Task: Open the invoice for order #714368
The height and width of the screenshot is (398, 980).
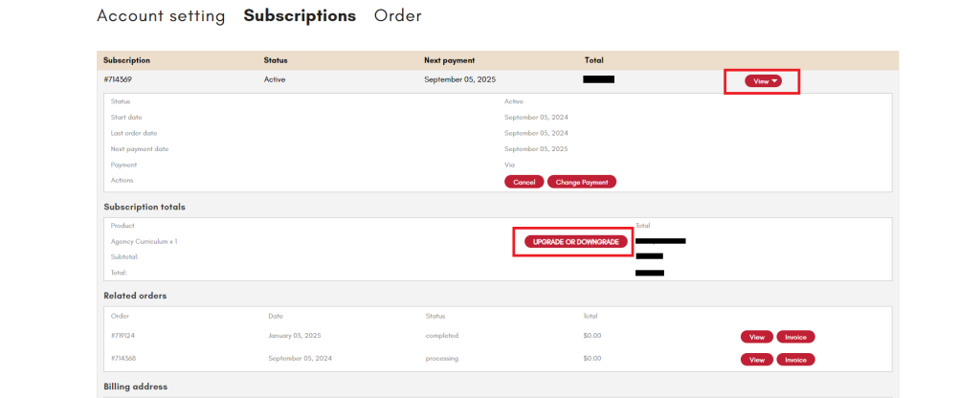Action: point(795,360)
